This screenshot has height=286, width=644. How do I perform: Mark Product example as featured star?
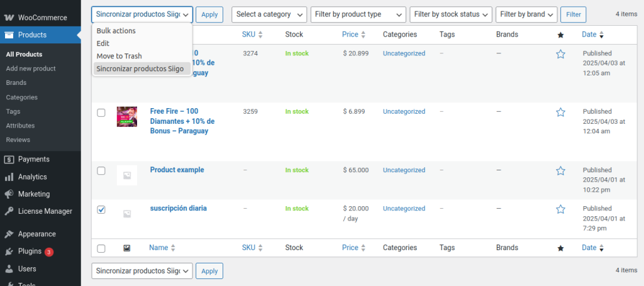point(560,171)
